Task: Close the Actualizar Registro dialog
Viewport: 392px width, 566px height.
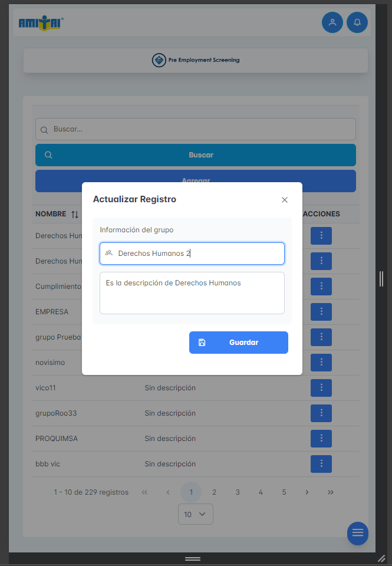Action: point(285,200)
